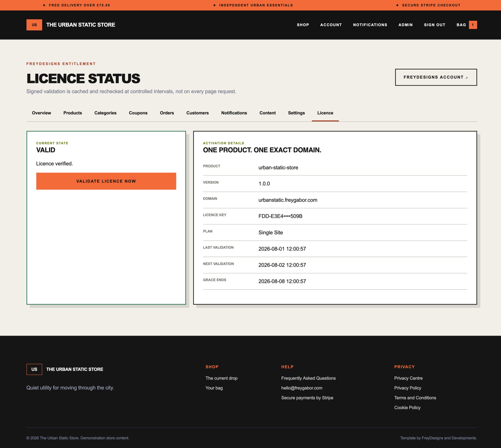Open Terms and Conditions footer link
The image size is (501, 448).
pos(415,398)
